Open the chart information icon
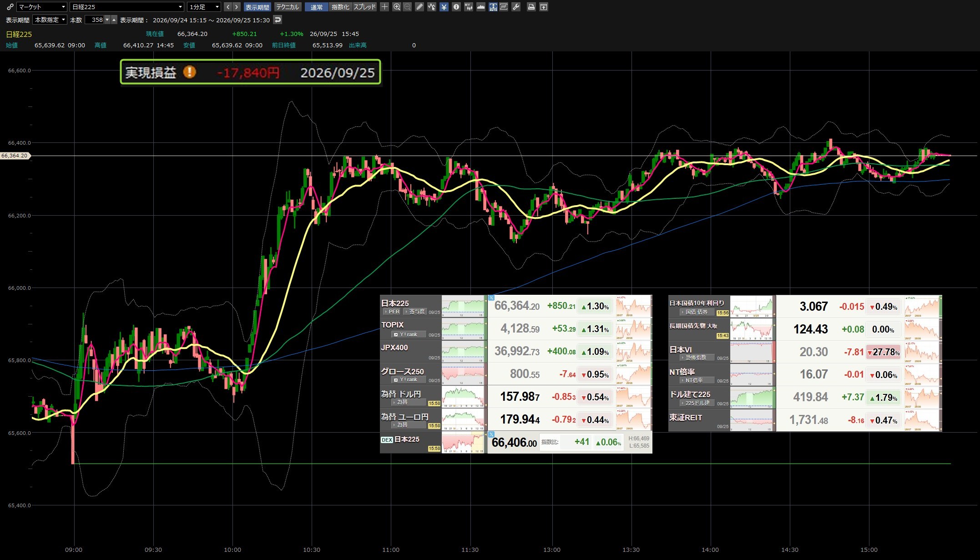Screen dimensions: 980x560 456,7
